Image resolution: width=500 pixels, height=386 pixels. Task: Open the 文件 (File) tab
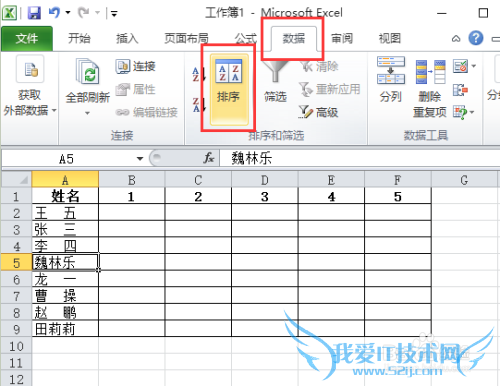tap(27, 39)
